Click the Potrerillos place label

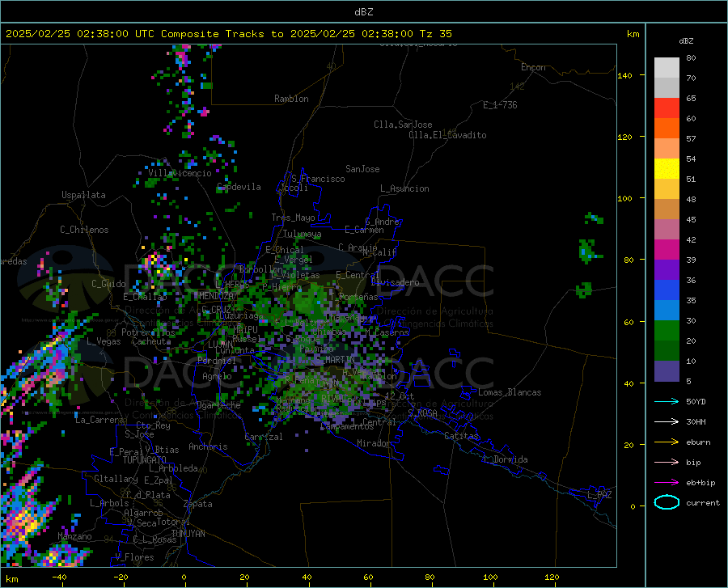tap(148, 332)
